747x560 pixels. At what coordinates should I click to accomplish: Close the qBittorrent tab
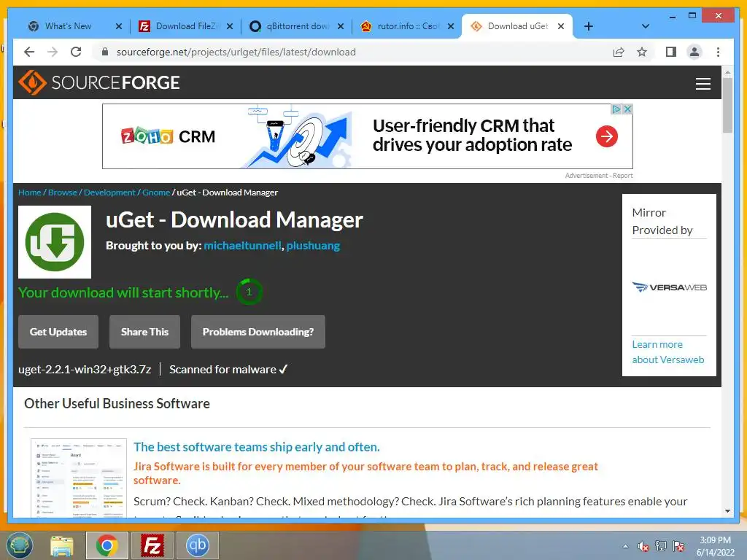pos(341,26)
